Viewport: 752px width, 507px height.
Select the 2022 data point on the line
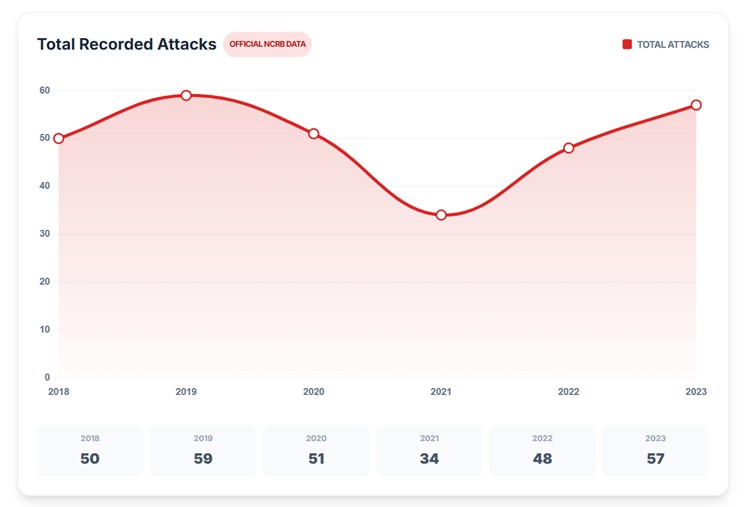[x=569, y=148]
